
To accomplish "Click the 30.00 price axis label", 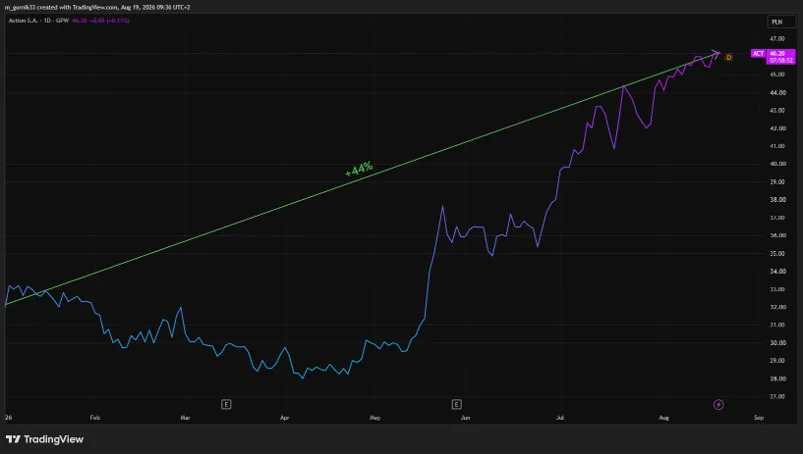I will pos(777,342).
